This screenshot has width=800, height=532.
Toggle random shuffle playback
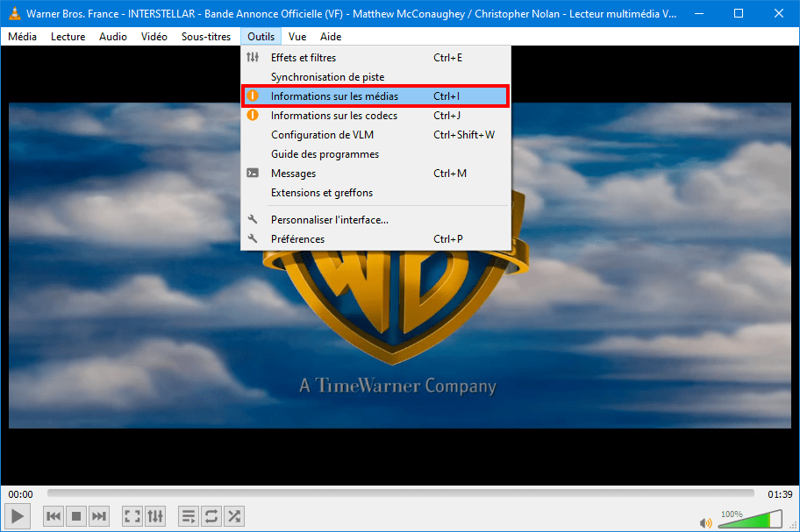[234, 516]
